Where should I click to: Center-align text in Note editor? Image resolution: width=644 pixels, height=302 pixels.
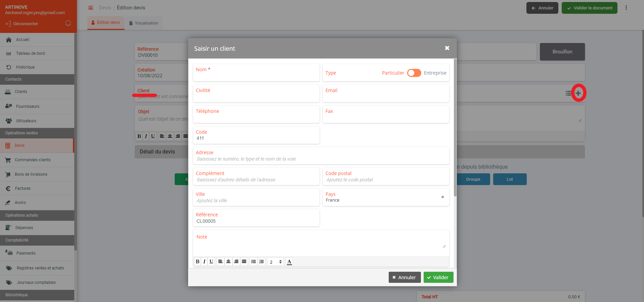tap(228, 262)
